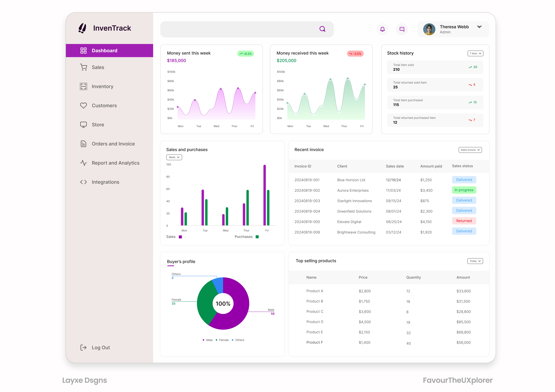
Task: Click the purple Sales legend swatch
Action: click(180, 237)
